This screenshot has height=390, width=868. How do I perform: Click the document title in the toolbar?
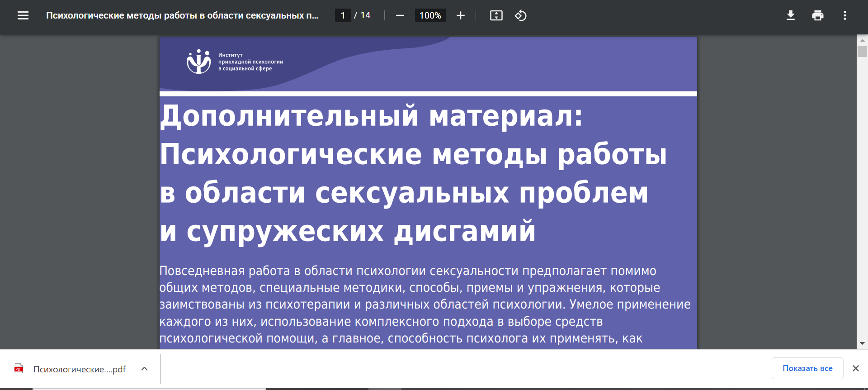point(182,15)
